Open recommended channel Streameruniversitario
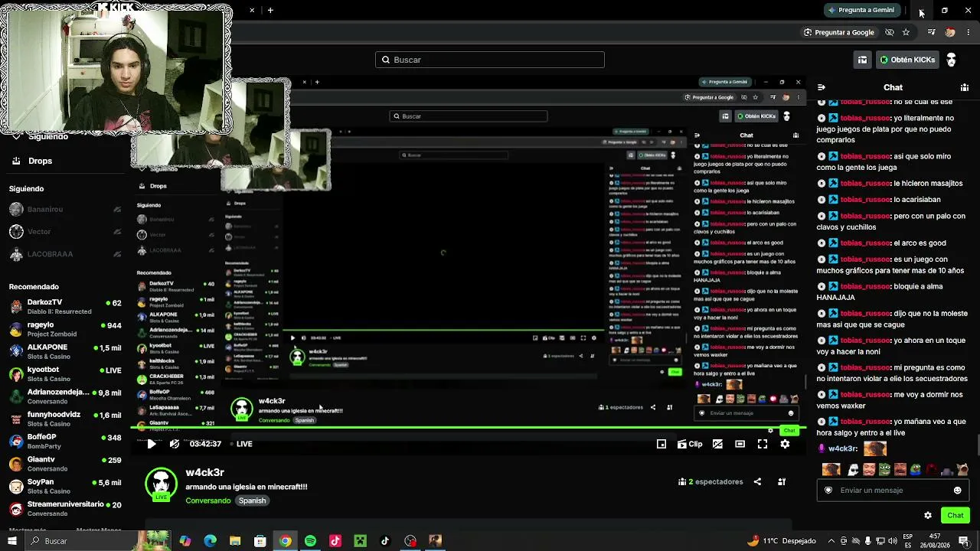 point(64,508)
